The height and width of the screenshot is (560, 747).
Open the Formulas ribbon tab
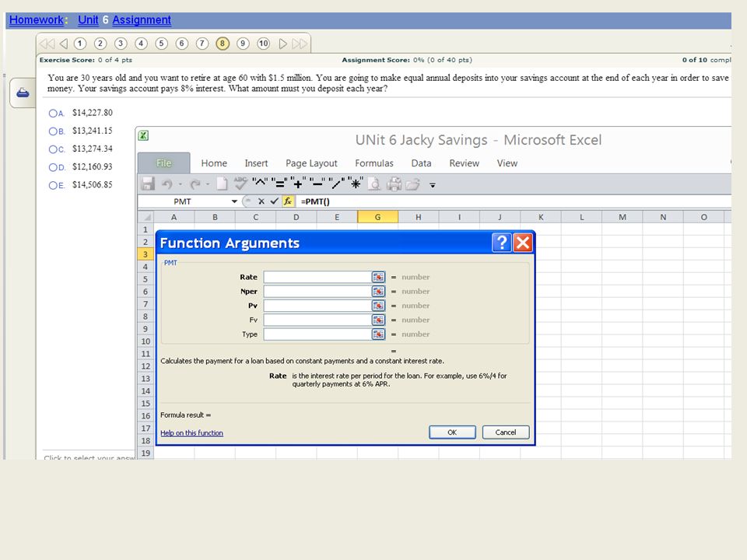[374, 163]
